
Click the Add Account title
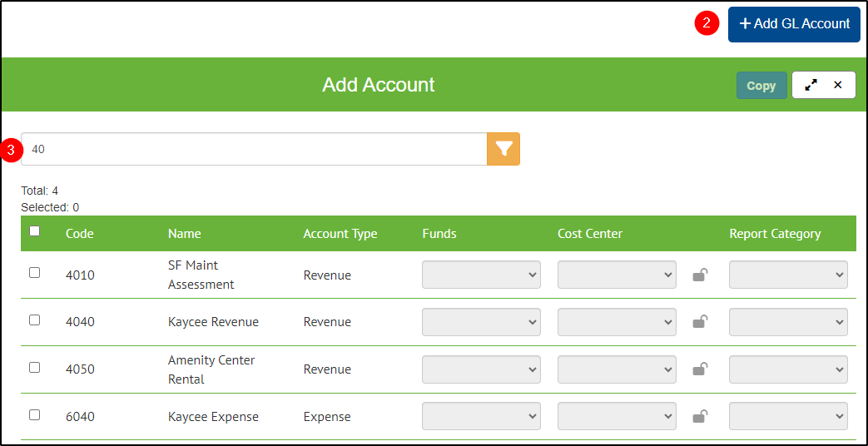pyautogui.click(x=379, y=85)
